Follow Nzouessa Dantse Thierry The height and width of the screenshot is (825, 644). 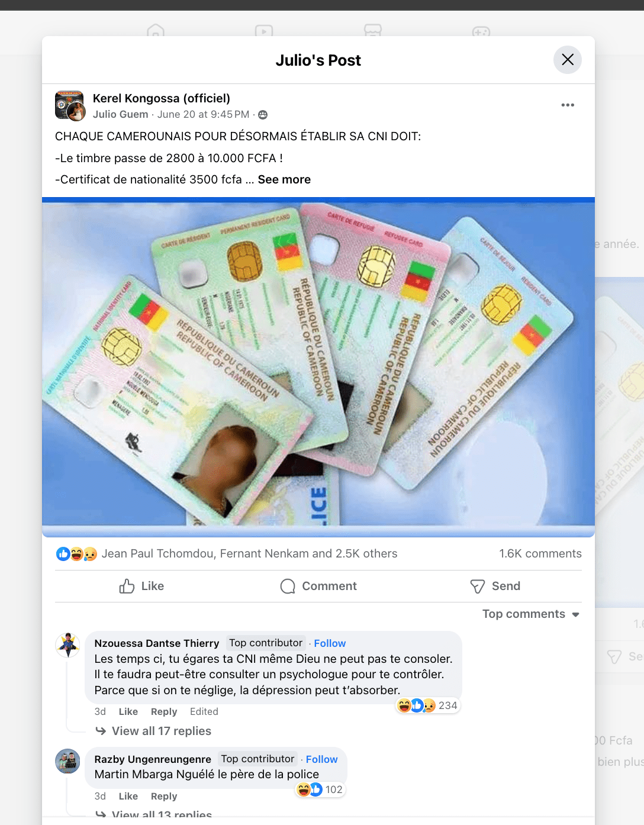pos(330,643)
